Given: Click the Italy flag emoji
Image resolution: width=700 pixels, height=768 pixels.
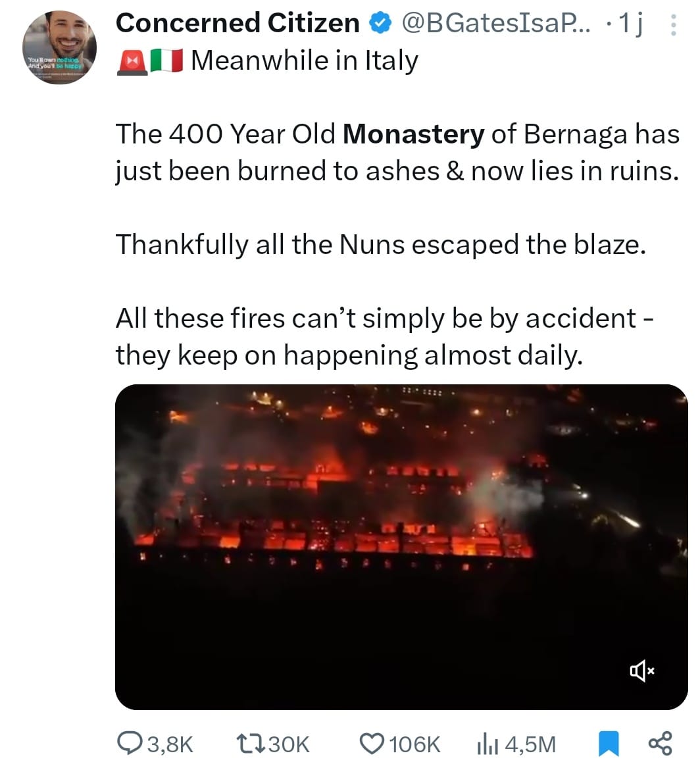Looking at the screenshot, I should pos(166,61).
